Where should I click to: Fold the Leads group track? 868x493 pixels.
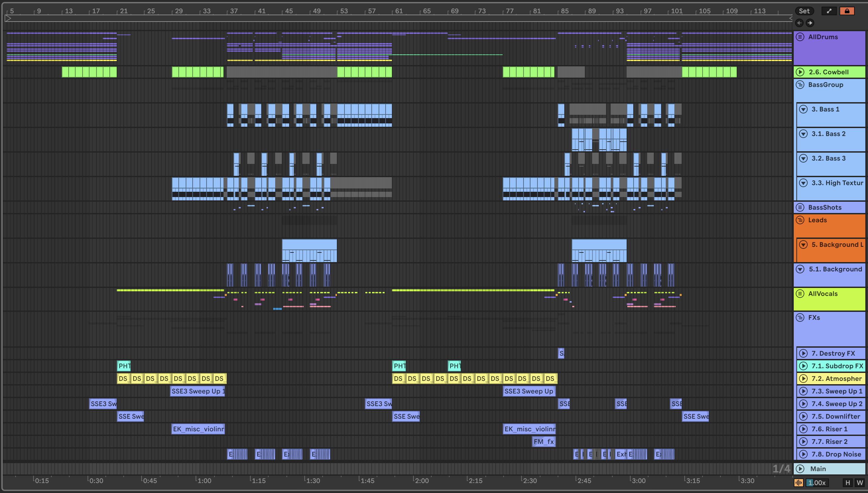point(800,220)
